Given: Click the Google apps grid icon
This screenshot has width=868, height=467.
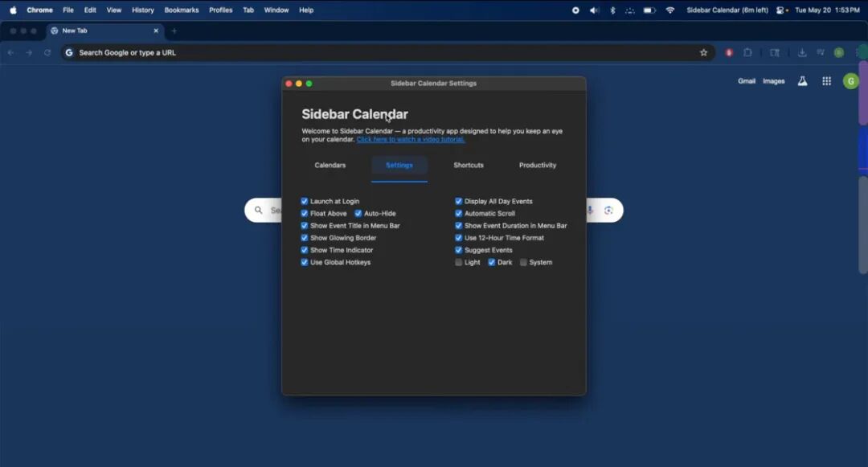Looking at the screenshot, I should [x=826, y=81].
